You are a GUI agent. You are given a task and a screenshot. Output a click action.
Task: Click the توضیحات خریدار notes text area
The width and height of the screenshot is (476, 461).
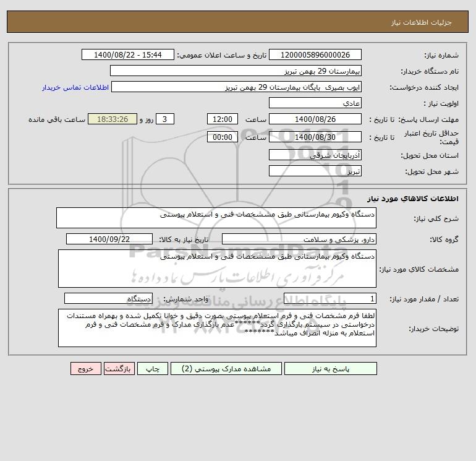(x=217, y=328)
